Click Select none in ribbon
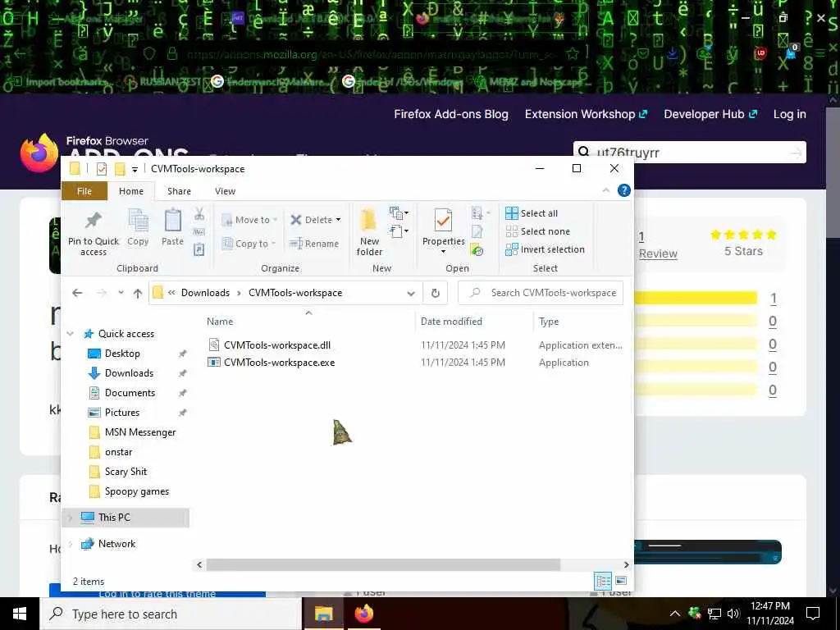The image size is (840, 630). tap(538, 231)
